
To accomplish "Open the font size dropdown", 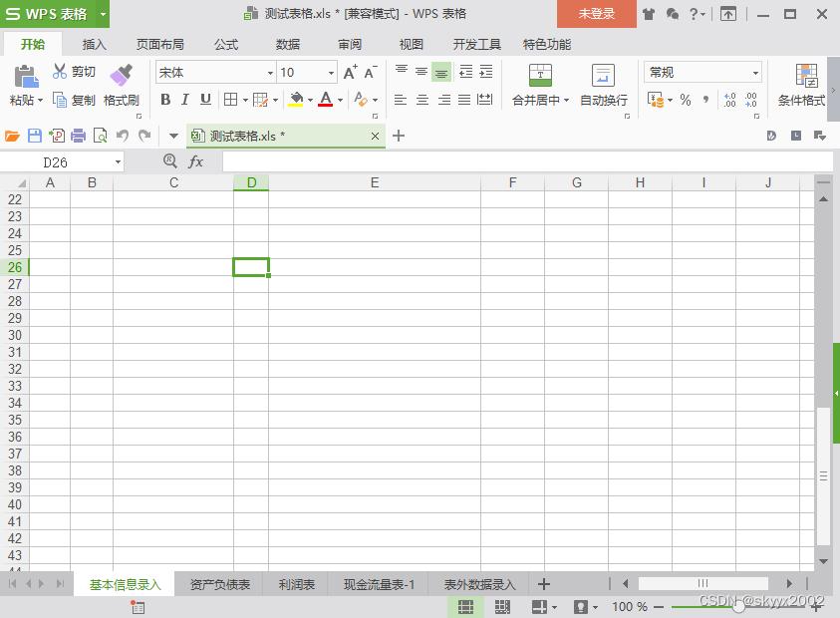I will pos(330,73).
